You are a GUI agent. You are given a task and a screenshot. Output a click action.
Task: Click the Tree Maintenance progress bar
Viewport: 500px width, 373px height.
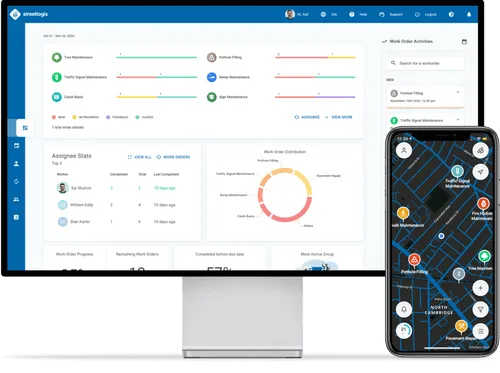(157, 57)
